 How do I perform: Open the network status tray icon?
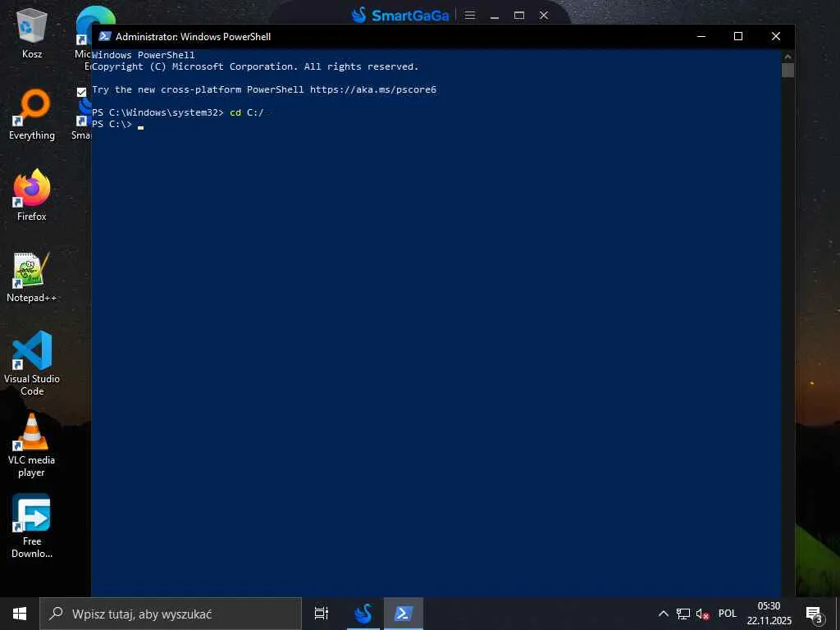683,614
